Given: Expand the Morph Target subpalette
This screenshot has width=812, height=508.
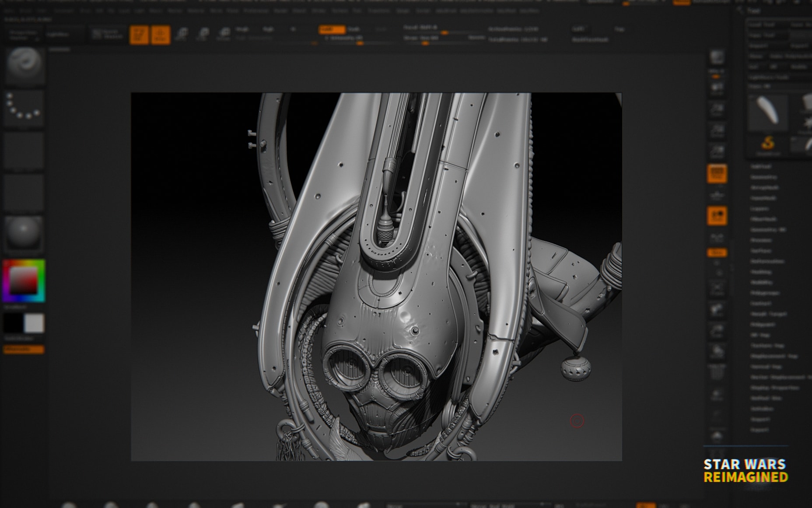Looking at the screenshot, I should [x=769, y=314].
